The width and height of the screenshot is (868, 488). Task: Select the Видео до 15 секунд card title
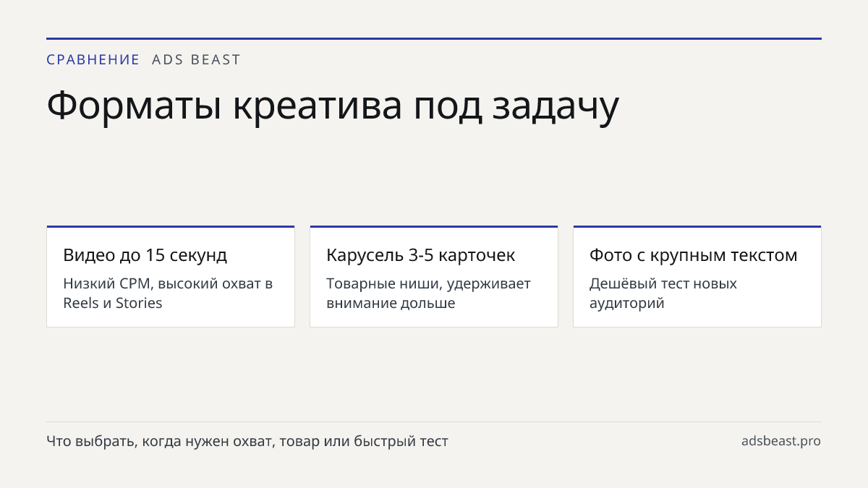145,255
